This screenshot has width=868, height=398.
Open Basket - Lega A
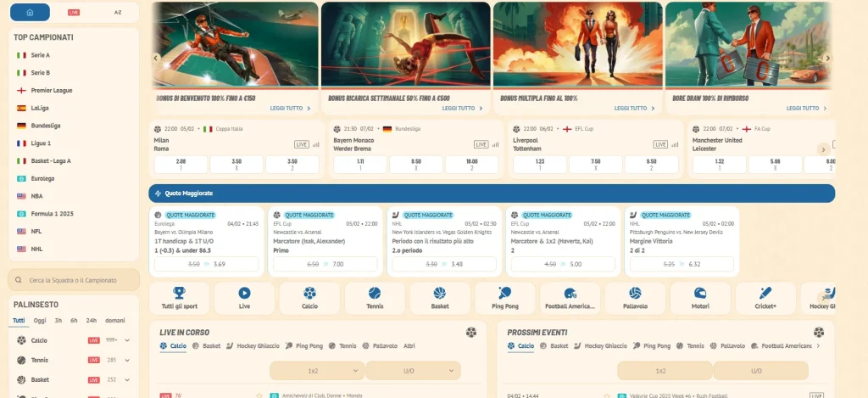click(51, 160)
